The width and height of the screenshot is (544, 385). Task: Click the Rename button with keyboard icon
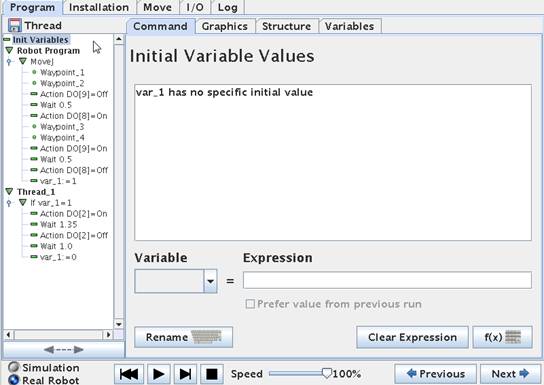pos(184,337)
